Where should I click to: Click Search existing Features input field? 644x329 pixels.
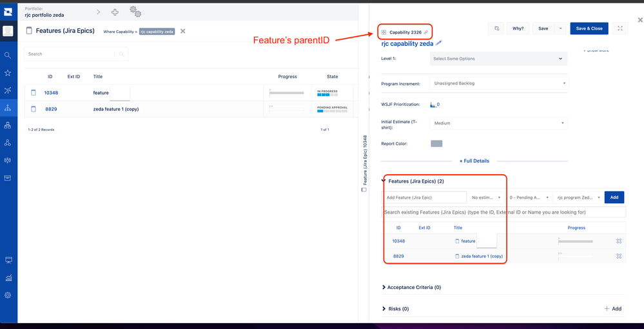point(503,212)
